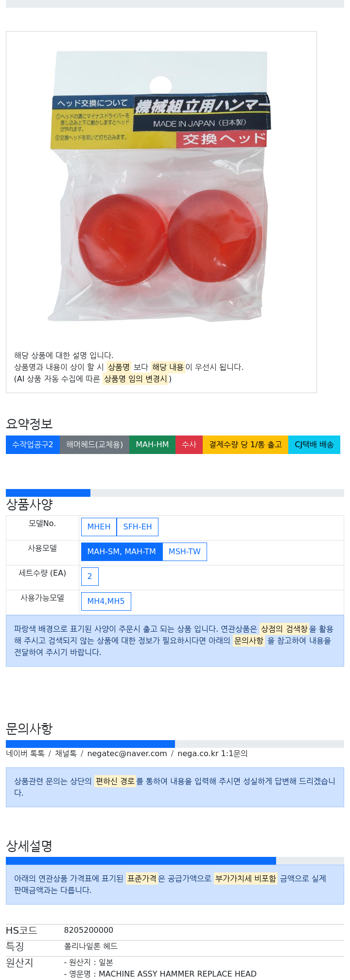Select the 수작업공구2 category badge
This screenshot has height=980, width=350.
point(33,445)
